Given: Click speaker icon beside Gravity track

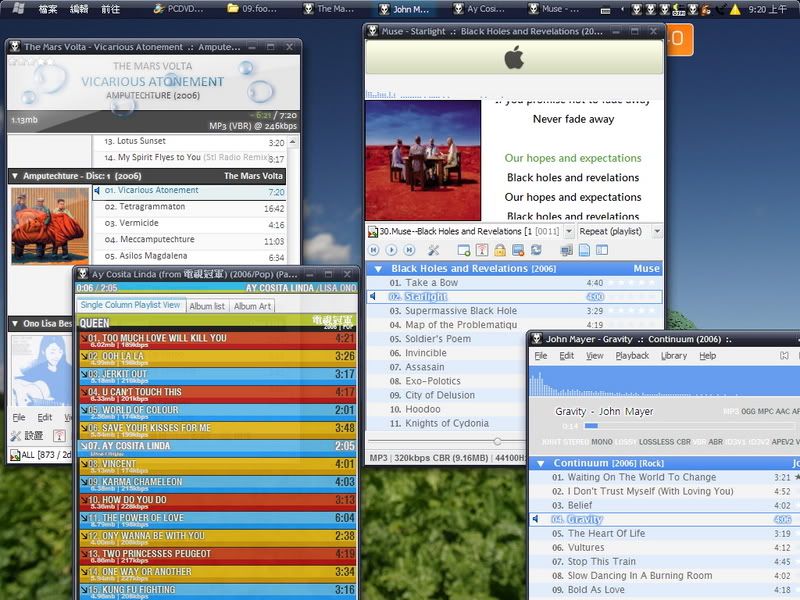Looking at the screenshot, I should [x=535, y=519].
